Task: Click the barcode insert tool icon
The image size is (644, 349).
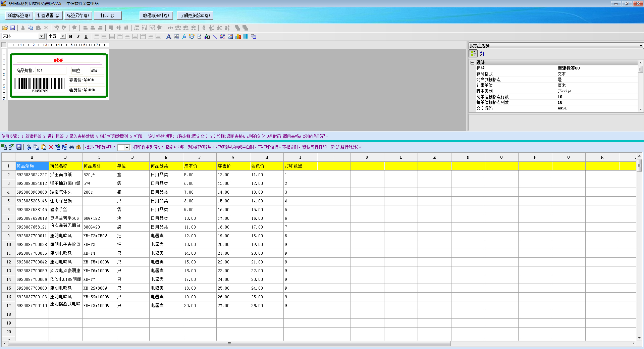Action: click(246, 37)
